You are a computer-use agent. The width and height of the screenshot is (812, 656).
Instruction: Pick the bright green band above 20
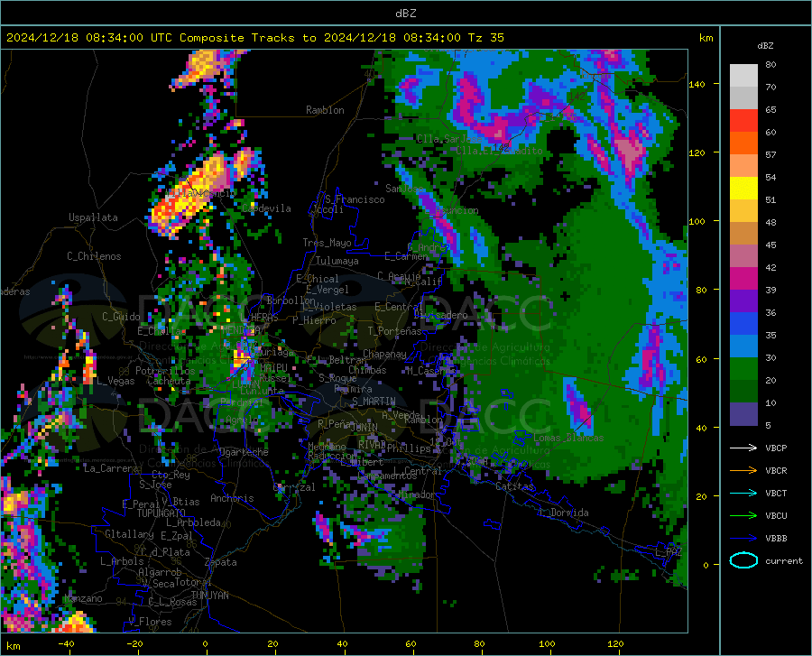click(743, 369)
